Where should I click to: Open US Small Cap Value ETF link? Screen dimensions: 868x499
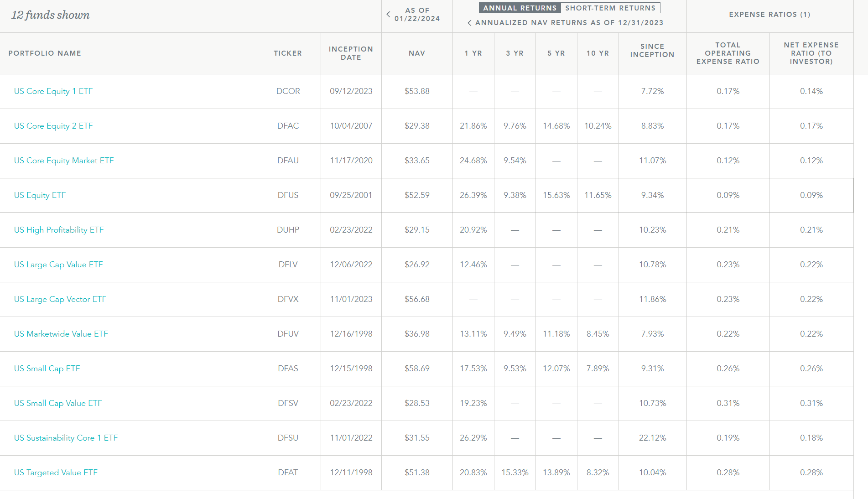pyautogui.click(x=58, y=403)
